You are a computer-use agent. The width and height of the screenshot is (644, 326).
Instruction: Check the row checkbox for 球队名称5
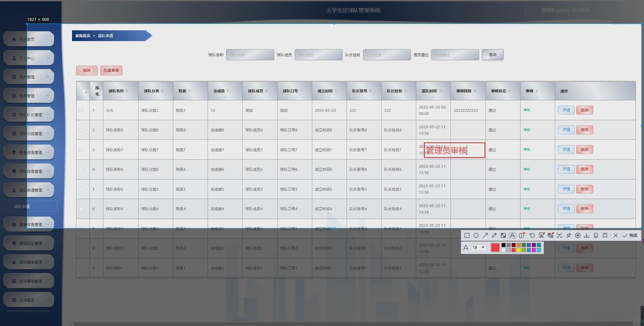pos(81,189)
